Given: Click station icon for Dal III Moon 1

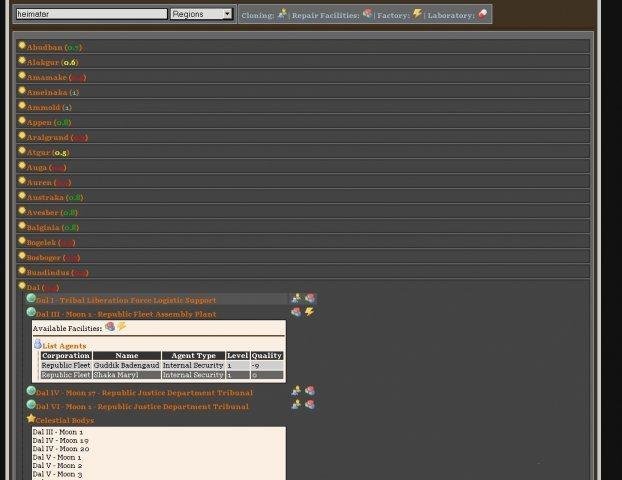Looking at the screenshot, I should [31, 312].
